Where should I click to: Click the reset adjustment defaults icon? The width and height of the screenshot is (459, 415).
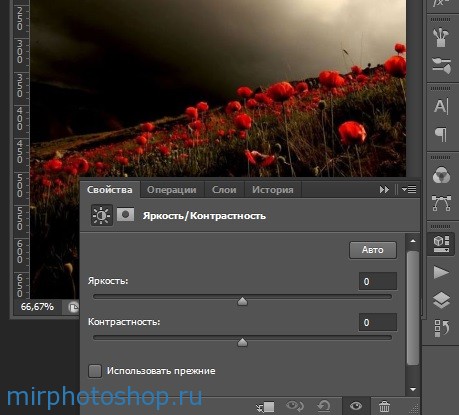[x=324, y=406]
